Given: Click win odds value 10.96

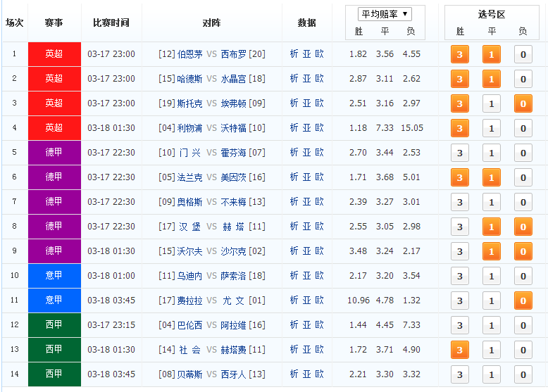Looking at the screenshot, I should click(359, 301).
